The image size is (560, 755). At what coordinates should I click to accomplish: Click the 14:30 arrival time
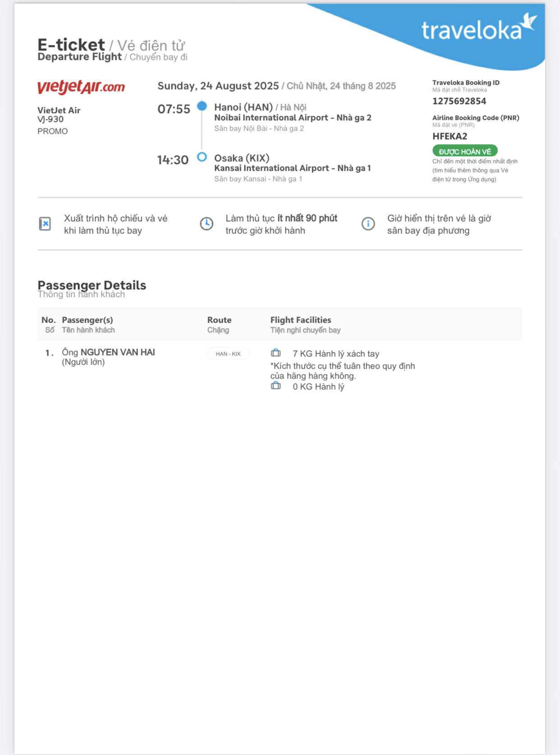173,160
